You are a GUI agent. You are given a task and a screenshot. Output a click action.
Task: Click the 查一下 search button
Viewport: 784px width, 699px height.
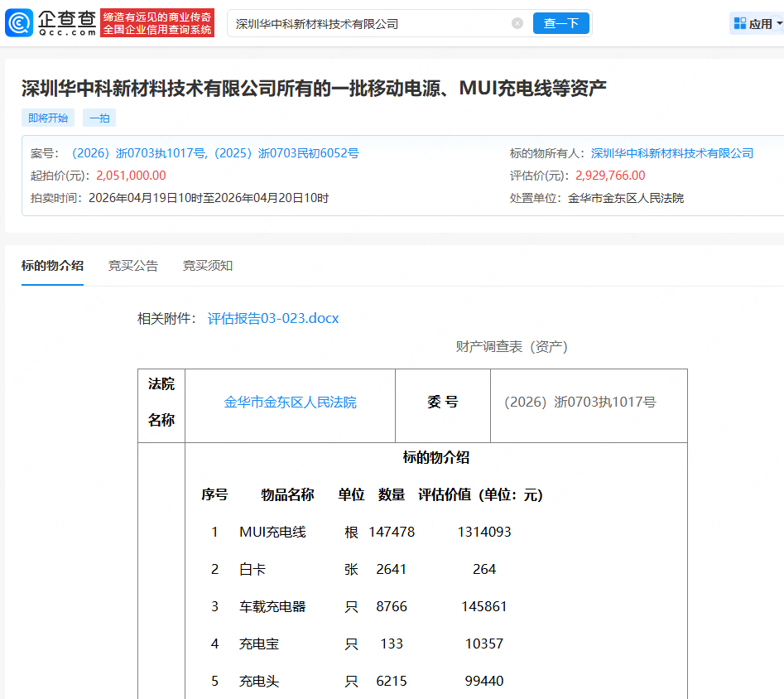click(561, 23)
